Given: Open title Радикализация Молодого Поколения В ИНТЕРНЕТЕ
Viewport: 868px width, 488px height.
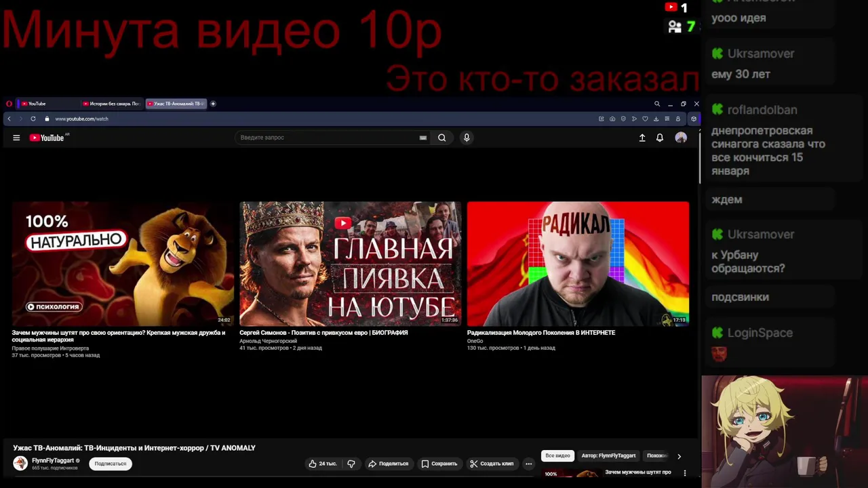Looking at the screenshot, I should [541, 333].
